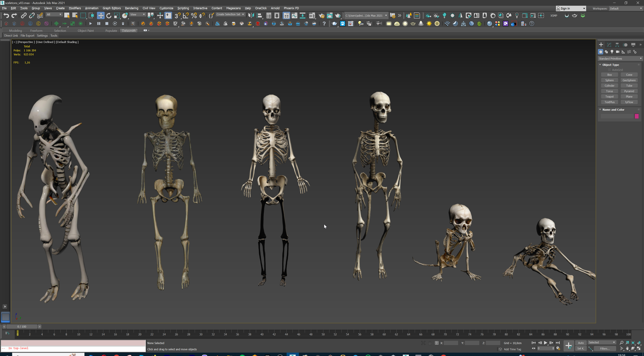Image resolution: width=644 pixels, height=356 pixels.
Task: Click the 0 / 100 time slider
Action: pos(22,326)
